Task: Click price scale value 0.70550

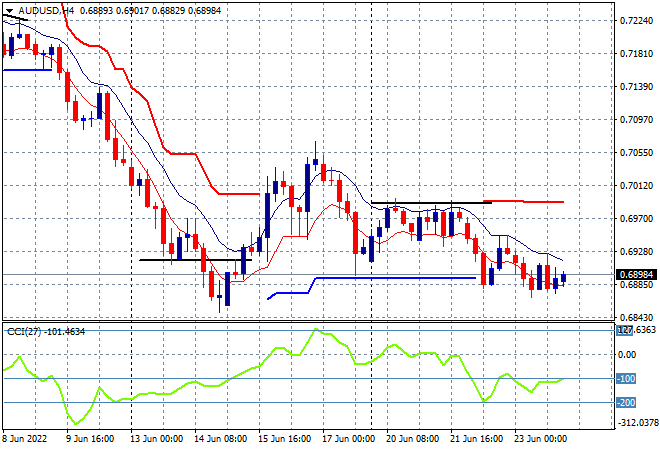Action: tap(636, 152)
